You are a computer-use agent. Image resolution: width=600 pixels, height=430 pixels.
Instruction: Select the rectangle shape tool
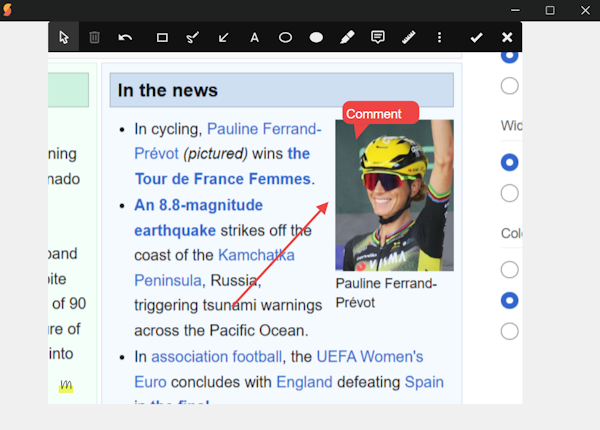tap(162, 37)
